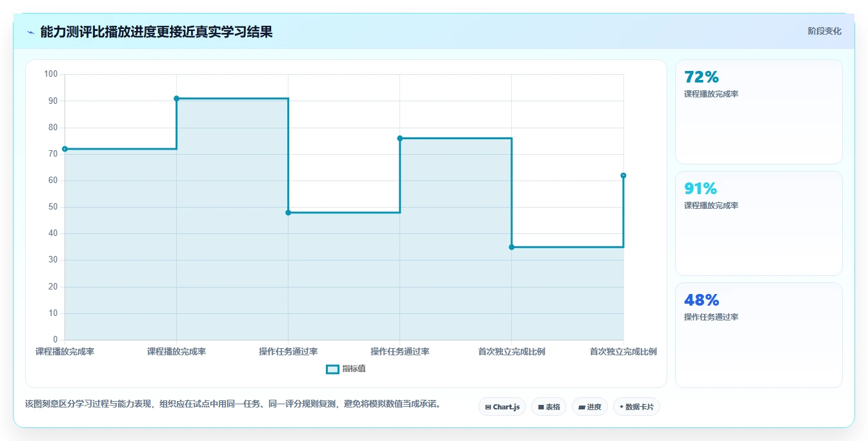
Task: Toggle the 指标值 legend item
Action: (346, 369)
